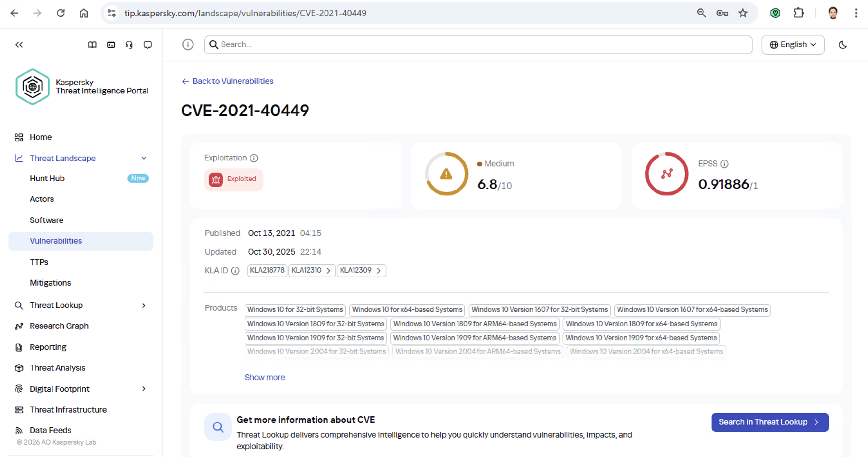Collapse the Threat Landscape section
Screen dimensions: 868x457
click(x=144, y=158)
